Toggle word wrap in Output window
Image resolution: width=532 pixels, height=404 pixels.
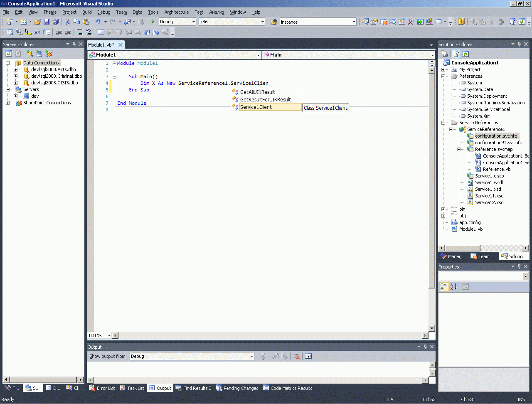308,356
